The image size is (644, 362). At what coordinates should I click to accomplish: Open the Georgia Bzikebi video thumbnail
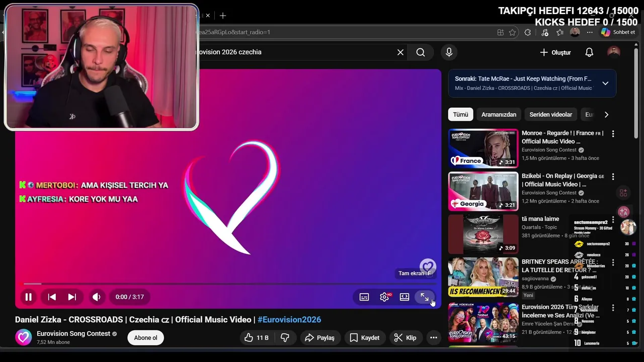click(483, 191)
